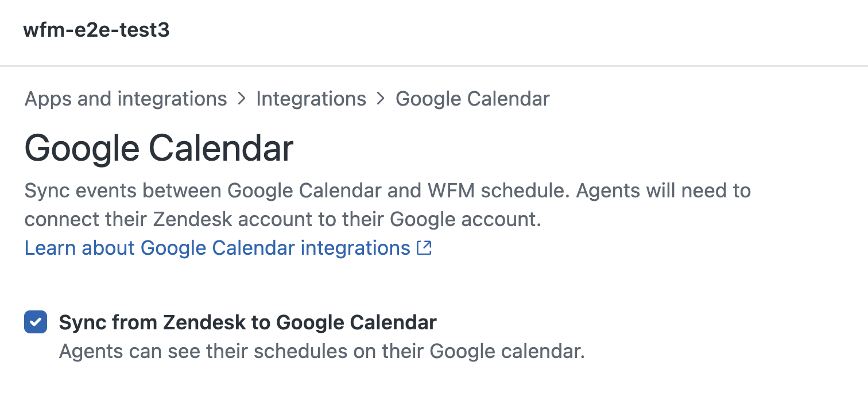Screen dimensions: 868x420
Task: Click the 'Sync events between' description line
Action: point(115,190)
